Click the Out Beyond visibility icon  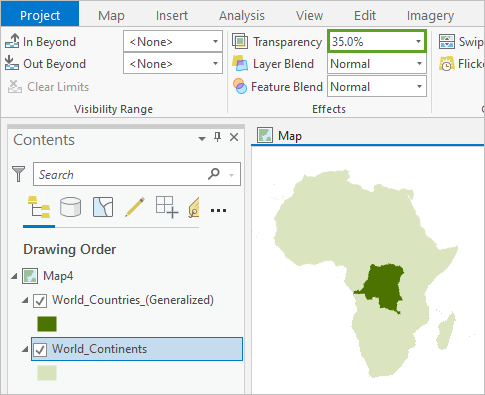pyautogui.click(x=12, y=63)
